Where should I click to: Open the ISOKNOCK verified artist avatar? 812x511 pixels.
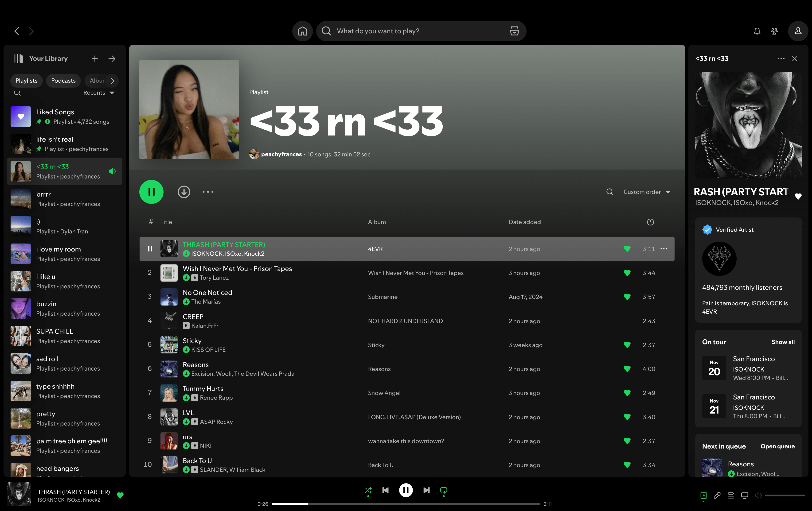719,259
